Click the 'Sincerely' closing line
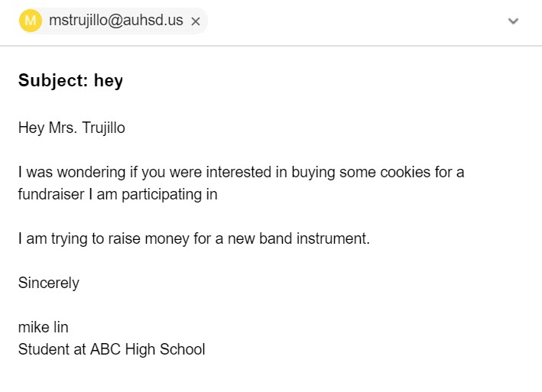 (48, 283)
